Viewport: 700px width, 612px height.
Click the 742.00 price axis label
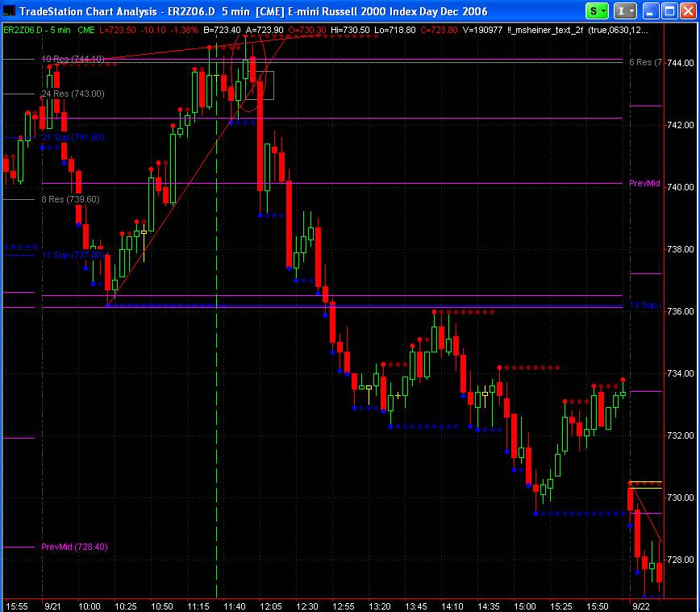[681, 125]
